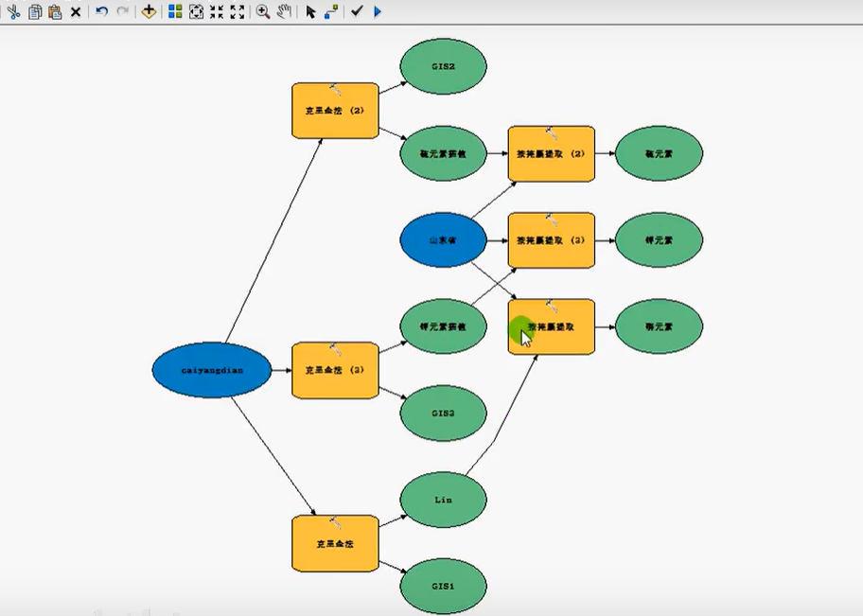863x616 pixels.
Task: Run the model with the blue play icon
Action: click(x=378, y=11)
